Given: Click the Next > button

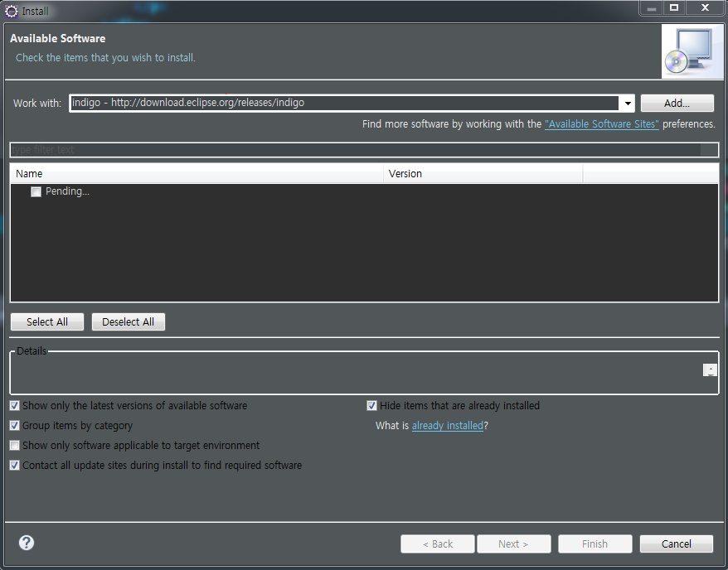Looking at the screenshot, I should pyautogui.click(x=513, y=543).
